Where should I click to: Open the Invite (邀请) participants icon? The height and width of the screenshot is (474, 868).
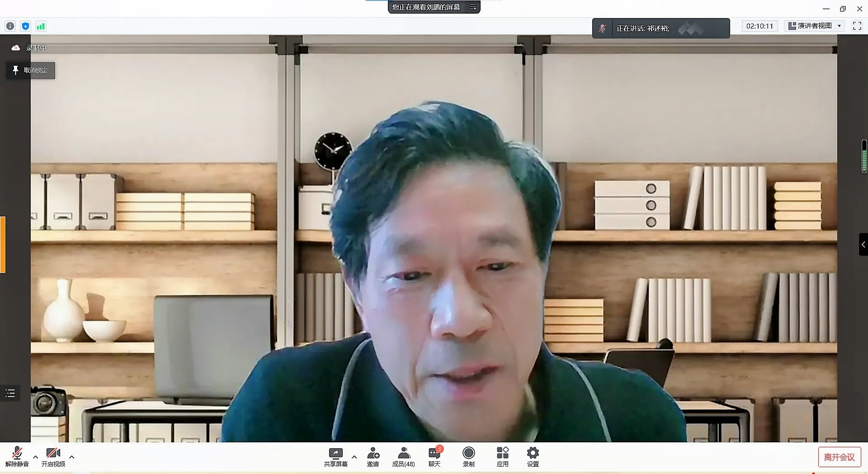tap(373, 456)
